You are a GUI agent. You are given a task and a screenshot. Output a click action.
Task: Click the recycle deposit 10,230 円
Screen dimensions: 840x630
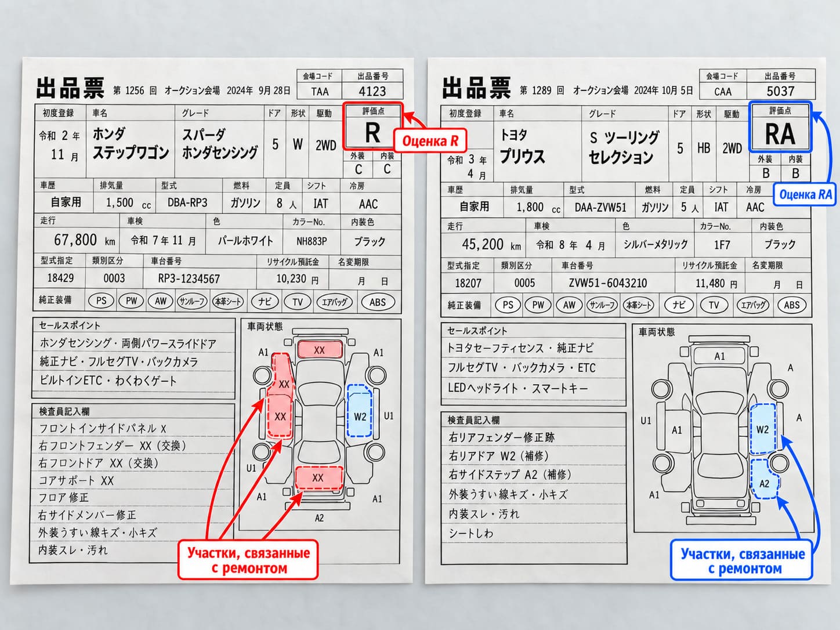click(x=298, y=279)
